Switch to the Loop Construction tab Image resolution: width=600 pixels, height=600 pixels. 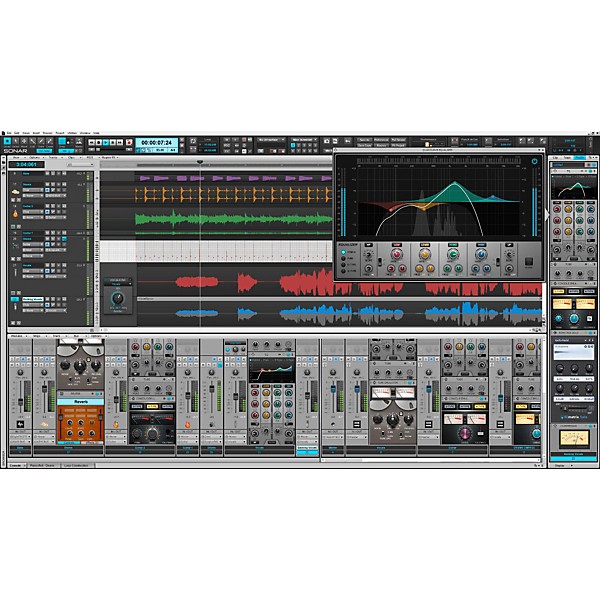76,465
